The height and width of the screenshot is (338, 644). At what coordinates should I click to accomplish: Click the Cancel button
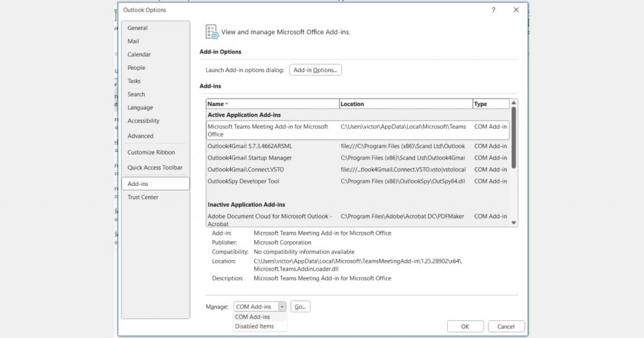click(506, 327)
